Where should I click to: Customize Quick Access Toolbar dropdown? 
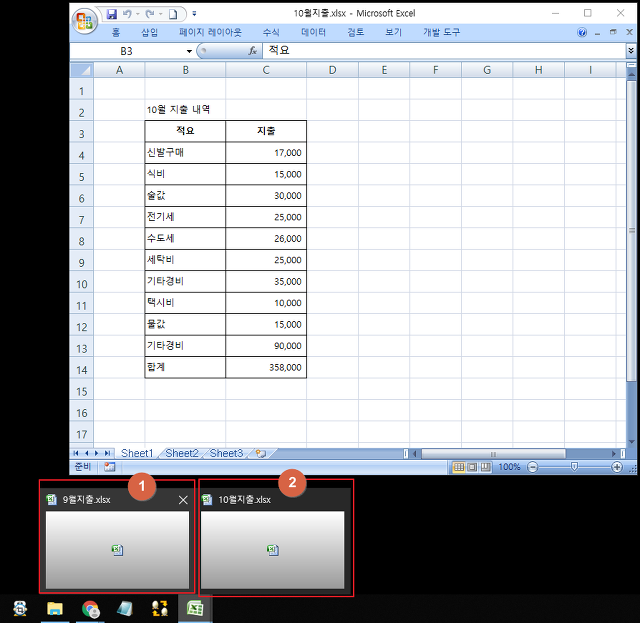click(194, 14)
